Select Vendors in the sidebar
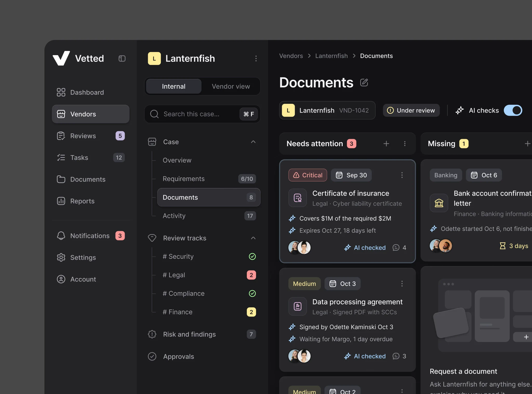 [x=91, y=114]
